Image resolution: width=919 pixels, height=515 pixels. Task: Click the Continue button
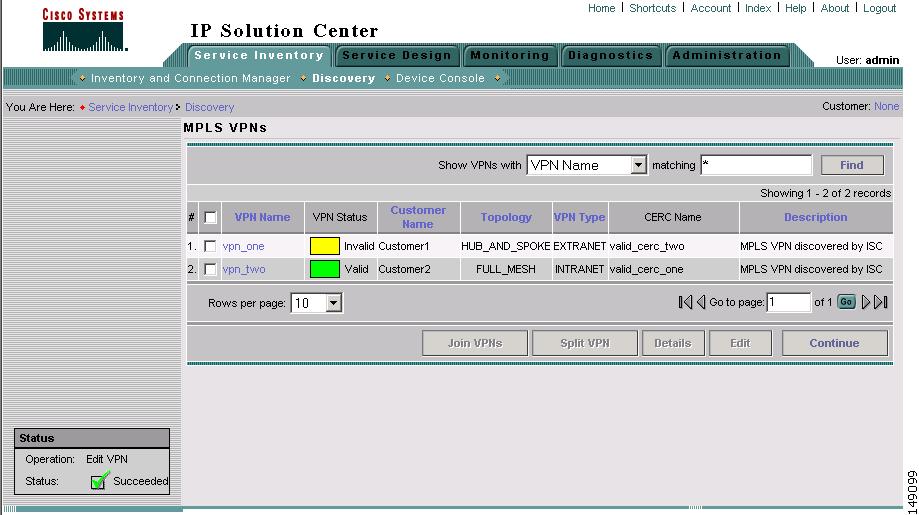click(x=834, y=343)
